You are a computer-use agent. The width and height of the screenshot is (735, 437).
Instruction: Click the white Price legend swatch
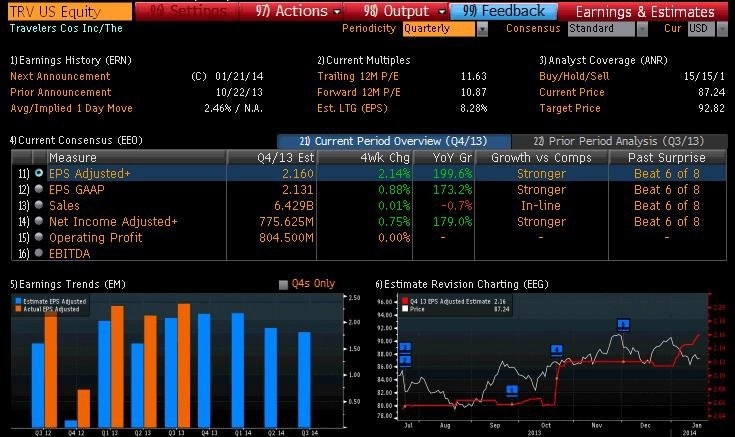pos(405,309)
